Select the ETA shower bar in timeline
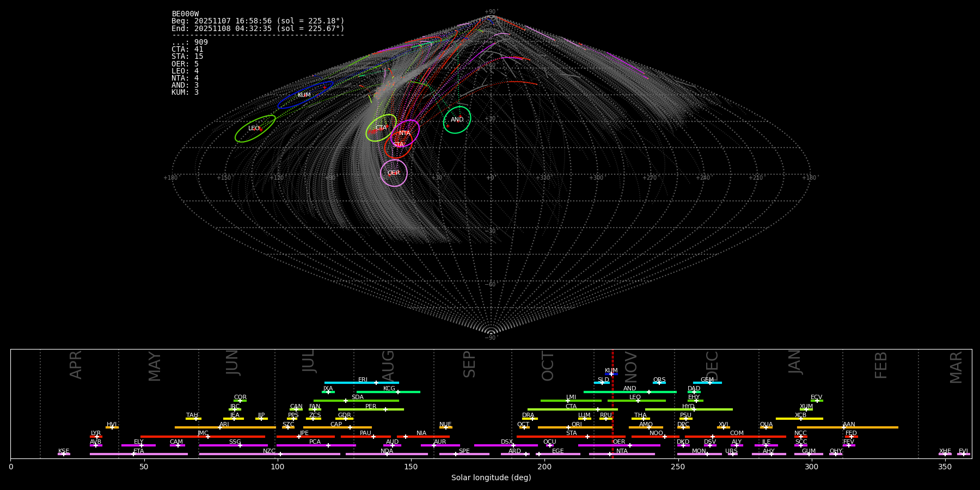The image size is (980, 490). (139, 454)
